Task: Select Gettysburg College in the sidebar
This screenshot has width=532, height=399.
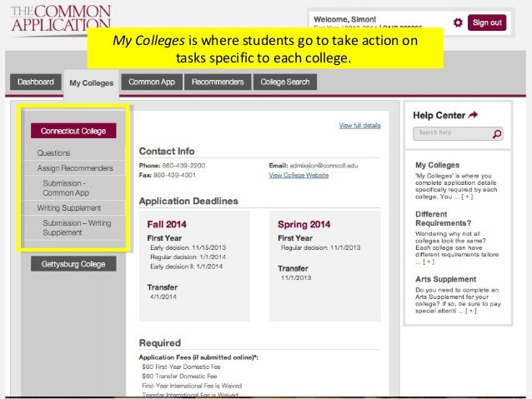Action: (73, 264)
